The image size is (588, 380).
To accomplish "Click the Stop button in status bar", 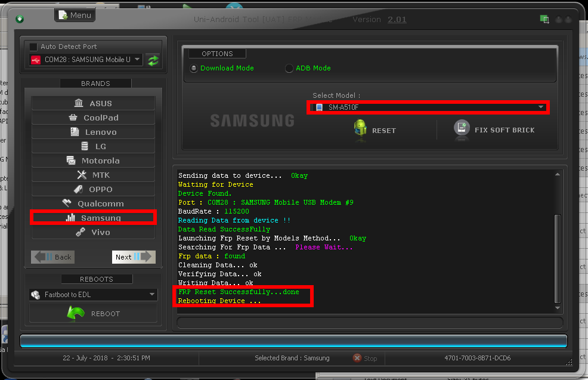I will click(x=365, y=359).
